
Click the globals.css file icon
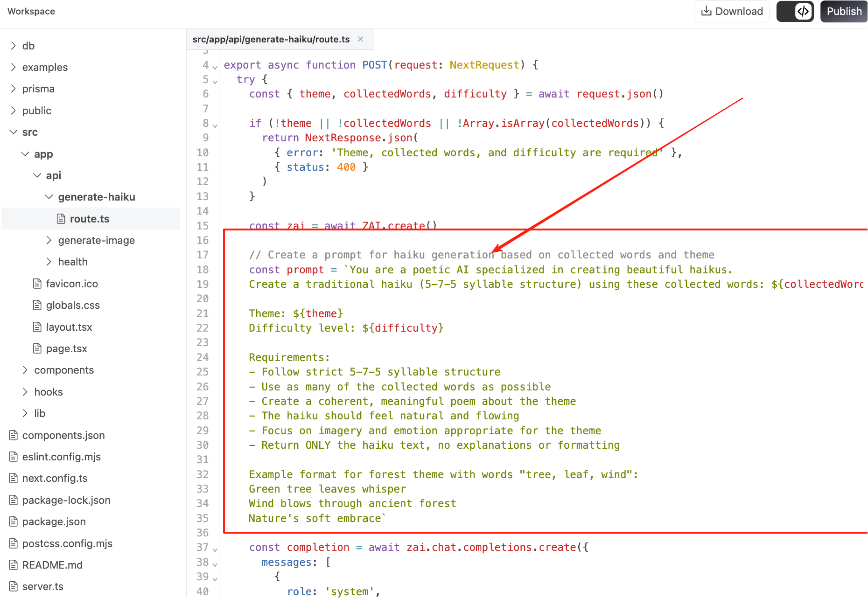(x=37, y=306)
